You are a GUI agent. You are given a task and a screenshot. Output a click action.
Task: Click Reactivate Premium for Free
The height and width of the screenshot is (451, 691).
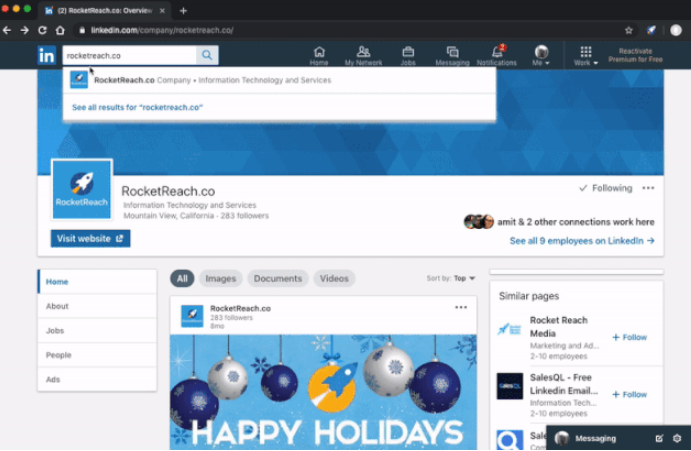pyautogui.click(x=635, y=55)
